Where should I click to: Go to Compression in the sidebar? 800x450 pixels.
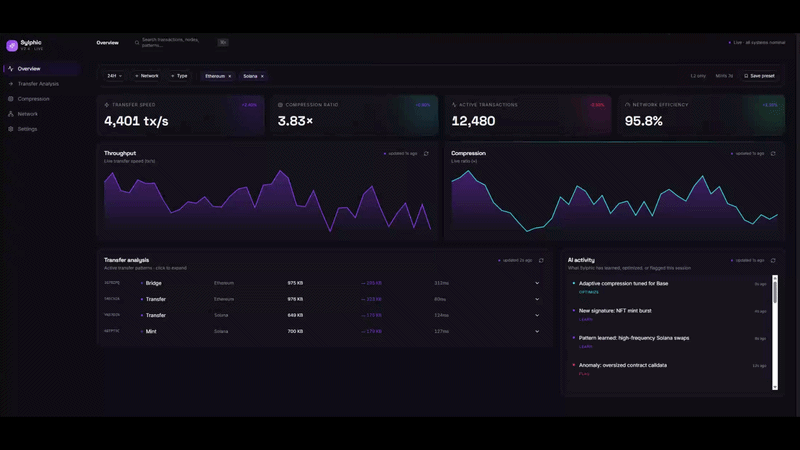42,98
